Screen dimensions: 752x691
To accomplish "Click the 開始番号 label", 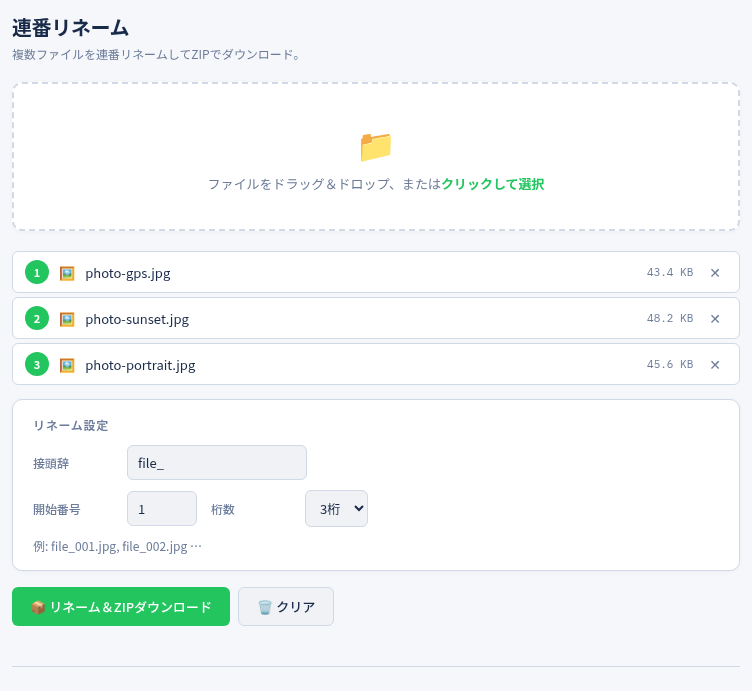I will (x=57, y=510).
